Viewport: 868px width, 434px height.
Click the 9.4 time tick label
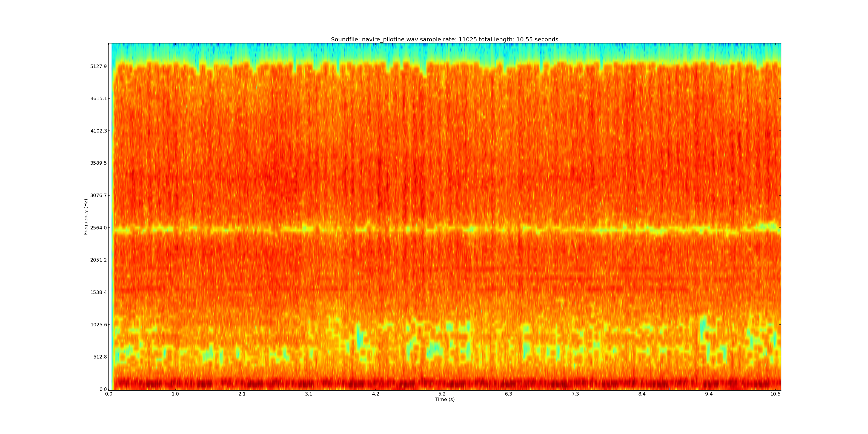tap(709, 394)
